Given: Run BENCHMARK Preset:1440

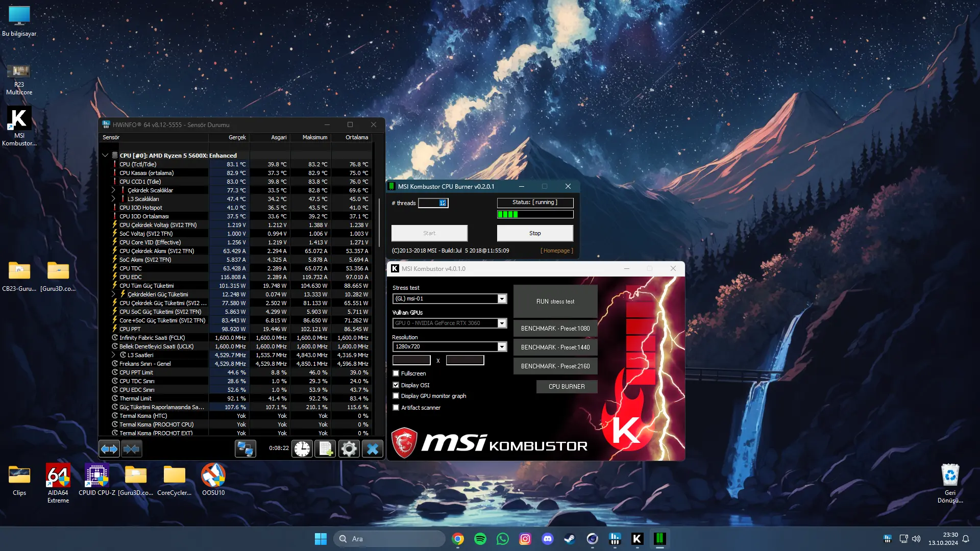Looking at the screenshot, I should pyautogui.click(x=555, y=347).
